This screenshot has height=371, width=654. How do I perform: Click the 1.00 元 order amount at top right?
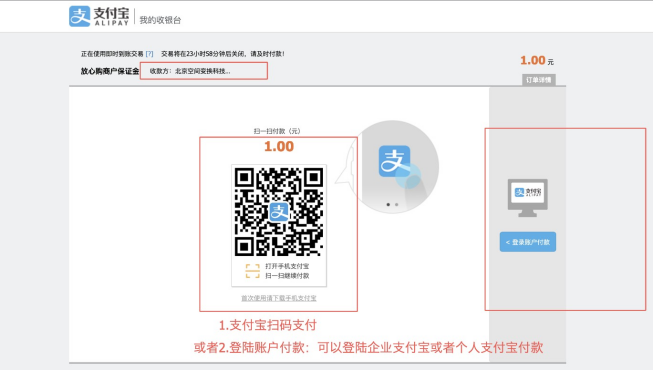(x=537, y=61)
